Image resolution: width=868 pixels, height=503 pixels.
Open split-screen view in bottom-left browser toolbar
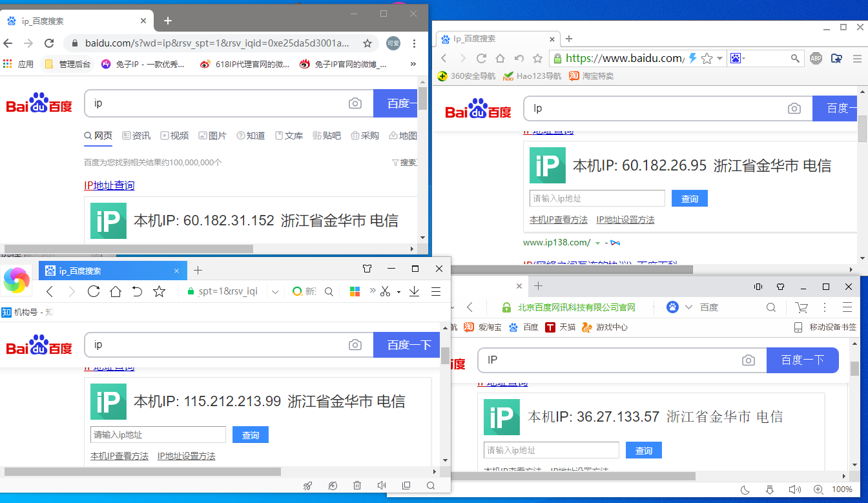pyautogui.click(x=406, y=485)
